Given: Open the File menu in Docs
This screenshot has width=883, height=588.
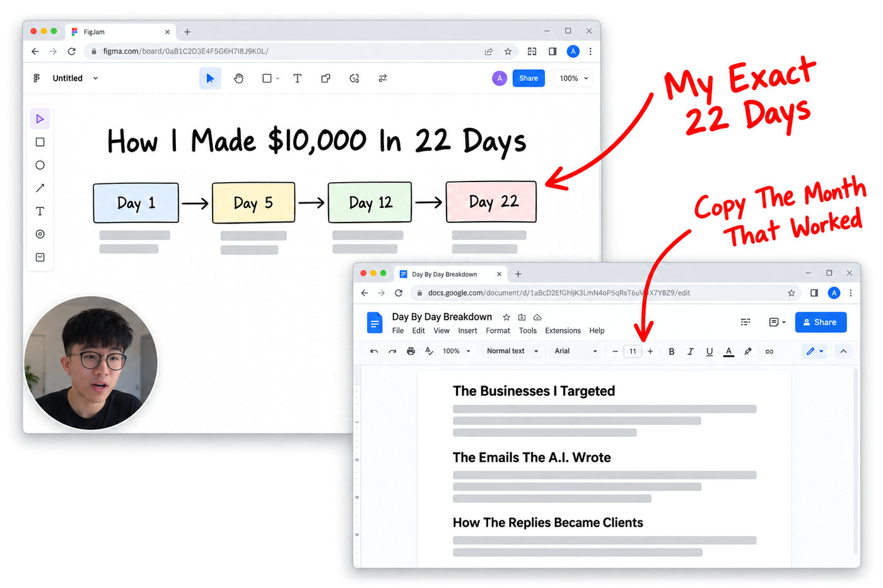Looking at the screenshot, I should [x=398, y=330].
